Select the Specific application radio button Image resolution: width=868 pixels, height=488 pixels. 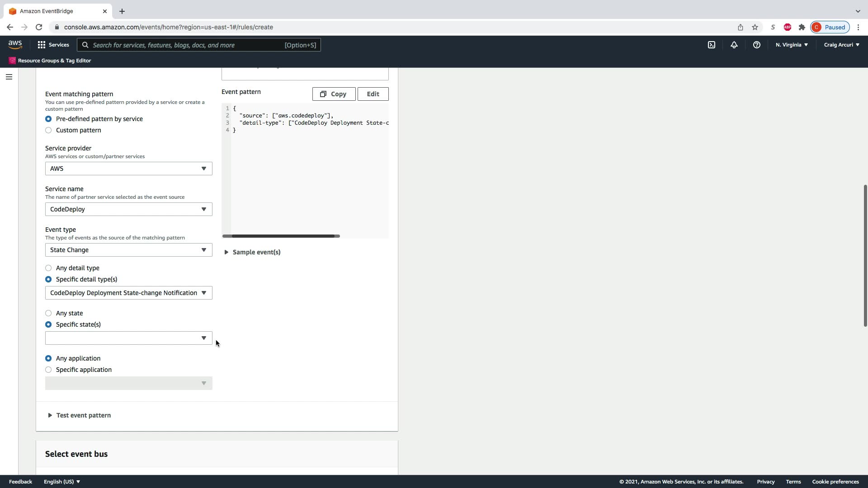coord(48,370)
